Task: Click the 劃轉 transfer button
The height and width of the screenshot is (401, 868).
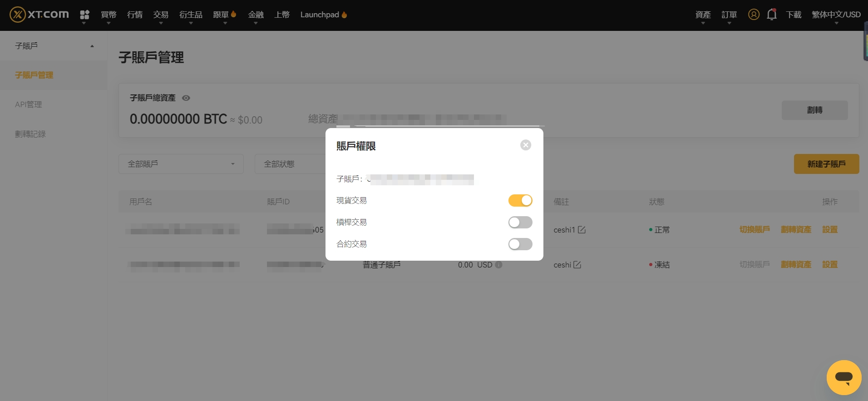Action: pos(815,110)
